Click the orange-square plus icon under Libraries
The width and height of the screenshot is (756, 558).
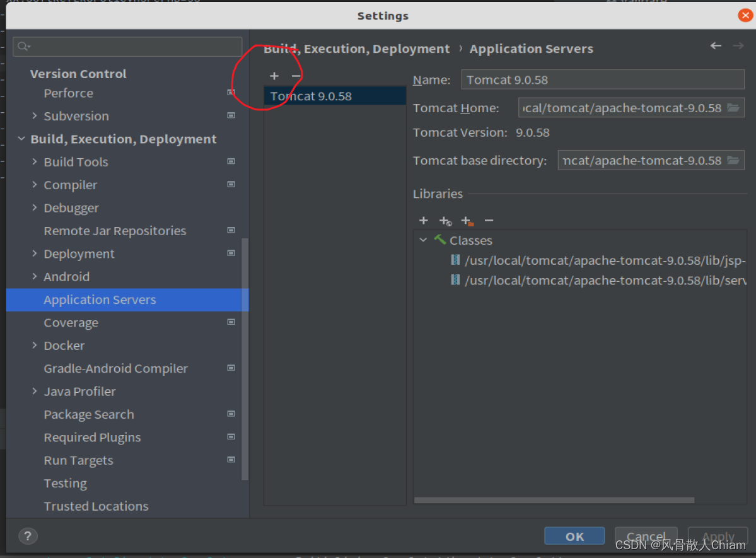[x=467, y=221]
